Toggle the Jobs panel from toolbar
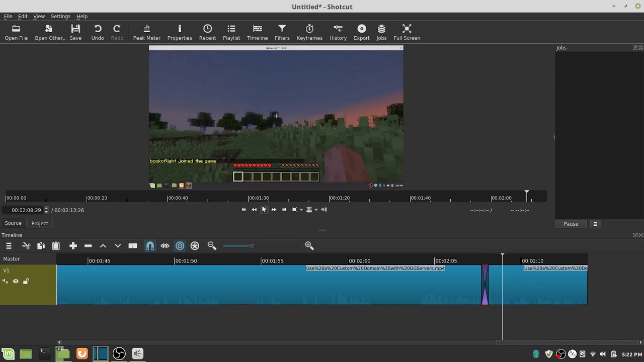This screenshot has height=362, width=644. click(381, 32)
